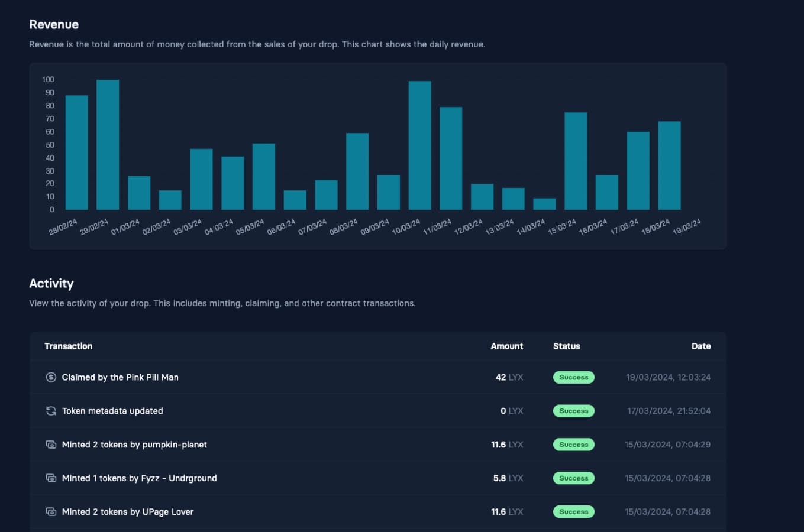Select the revenue bar for 28/02/24
804x532 pixels.
click(76, 153)
